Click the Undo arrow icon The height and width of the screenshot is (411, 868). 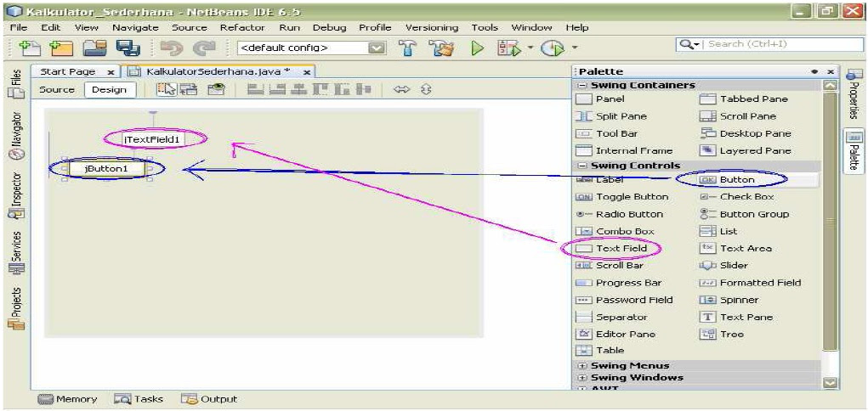172,48
